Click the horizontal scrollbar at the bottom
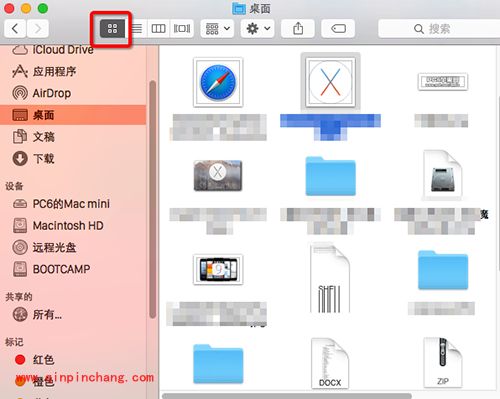The image size is (500, 399). (x=287, y=396)
